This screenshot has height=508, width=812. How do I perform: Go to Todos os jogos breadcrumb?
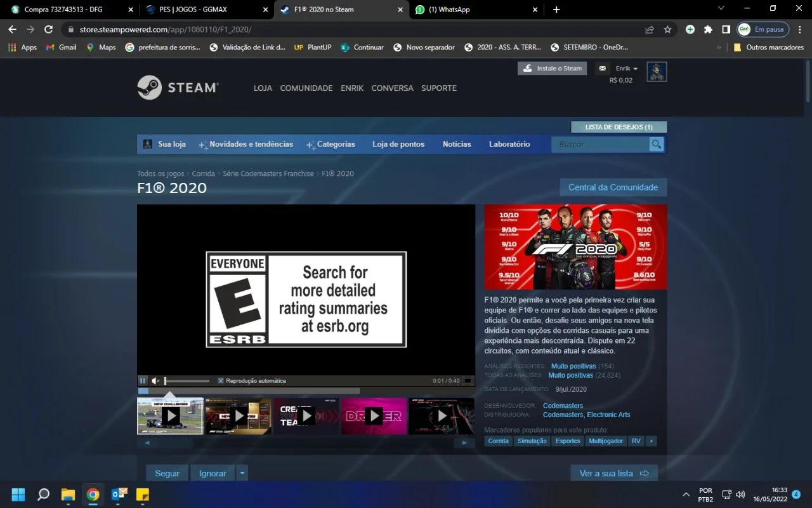click(160, 173)
